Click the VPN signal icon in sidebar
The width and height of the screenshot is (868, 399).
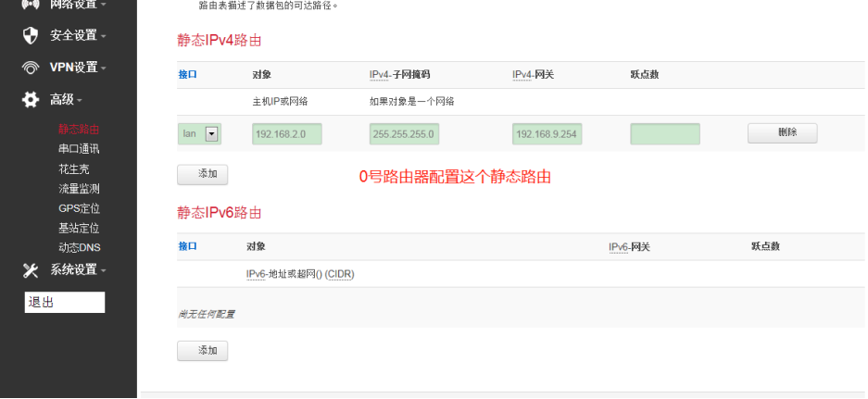click(x=31, y=68)
